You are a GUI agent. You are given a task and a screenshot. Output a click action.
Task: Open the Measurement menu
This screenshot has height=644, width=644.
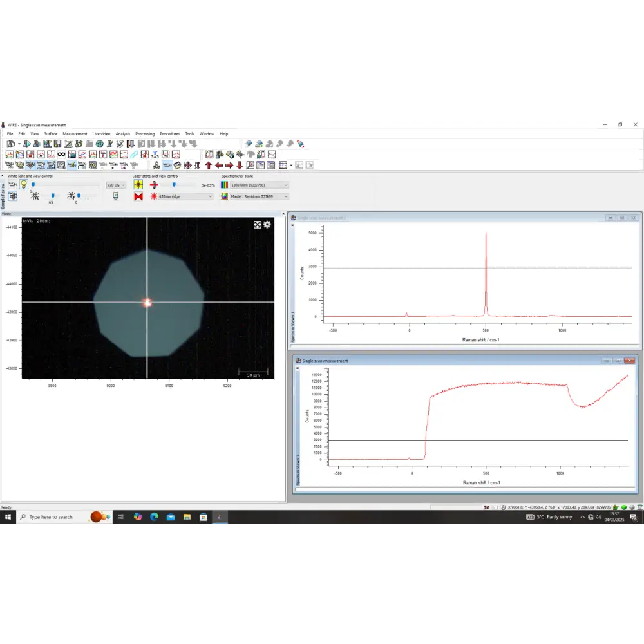tap(75, 133)
